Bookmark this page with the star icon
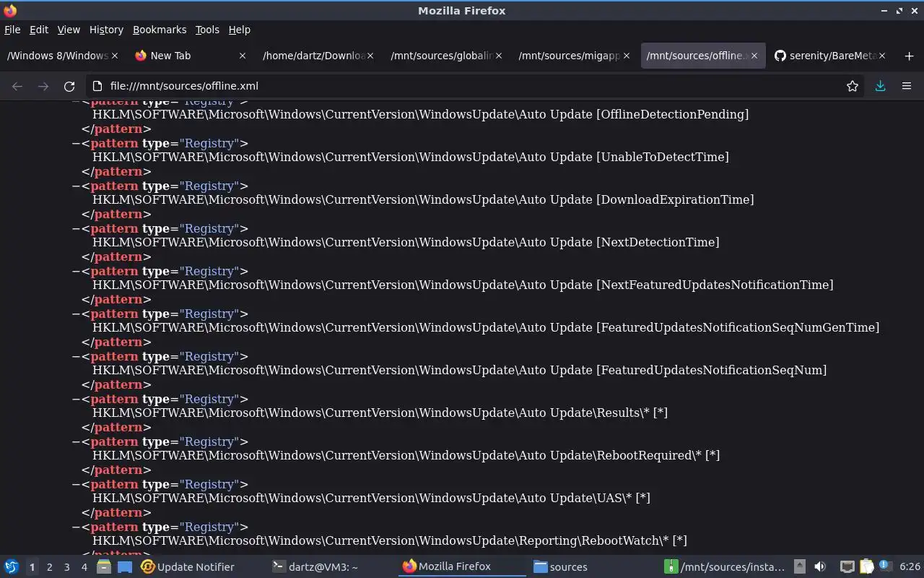This screenshot has width=924, height=578. click(853, 86)
